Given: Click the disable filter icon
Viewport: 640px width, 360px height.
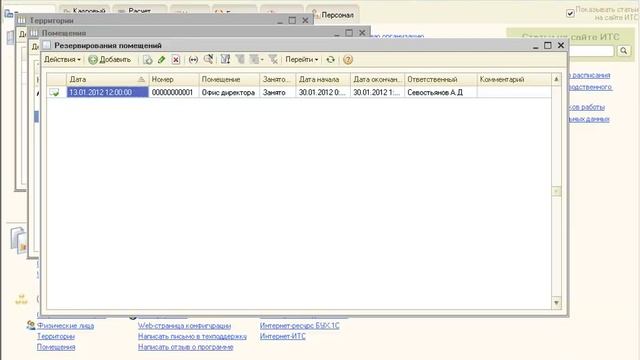Looking at the screenshot, I should click(273, 60).
